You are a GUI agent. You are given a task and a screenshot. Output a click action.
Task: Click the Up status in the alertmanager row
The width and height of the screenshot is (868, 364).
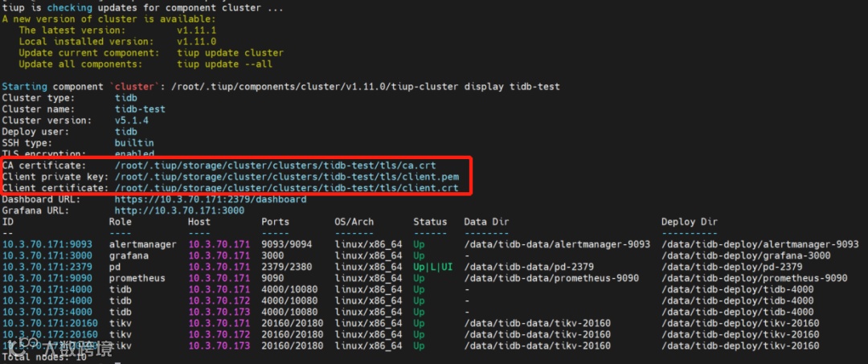pos(419,244)
